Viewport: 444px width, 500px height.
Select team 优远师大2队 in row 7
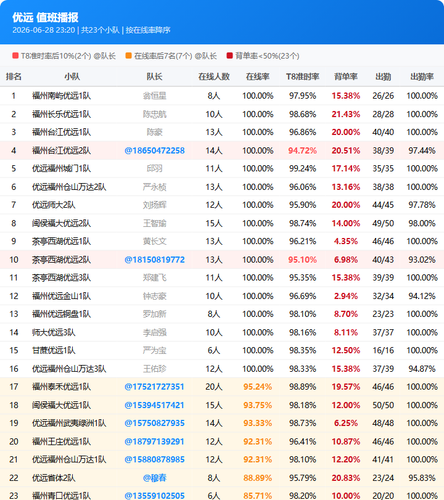[54, 205]
